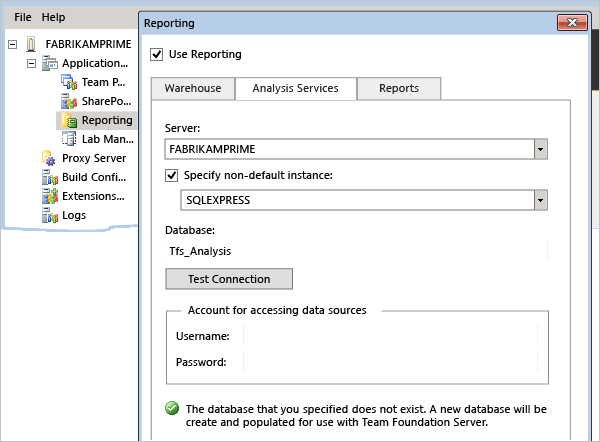Open the Proxy Server gear icon
This screenshot has width=600, height=442.
click(49, 159)
